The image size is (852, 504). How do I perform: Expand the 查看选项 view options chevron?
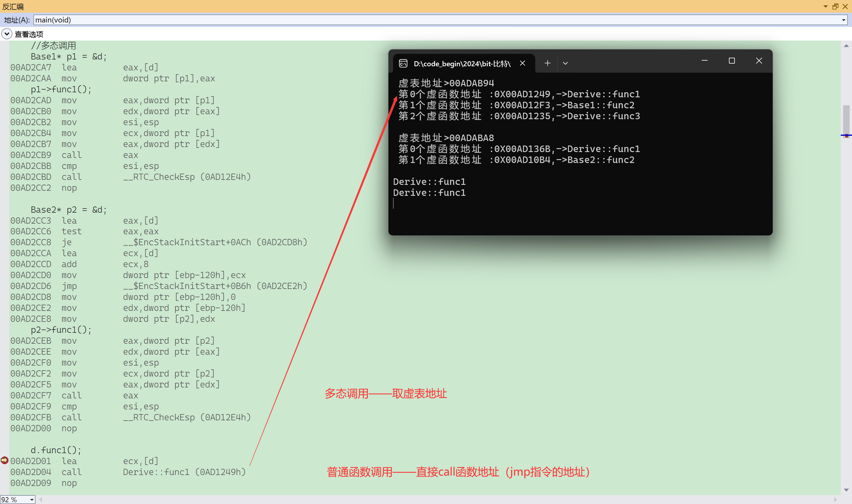coord(7,34)
